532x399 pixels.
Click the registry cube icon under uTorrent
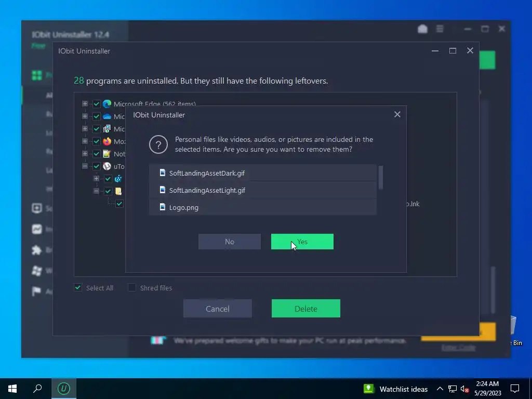click(x=118, y=179)
